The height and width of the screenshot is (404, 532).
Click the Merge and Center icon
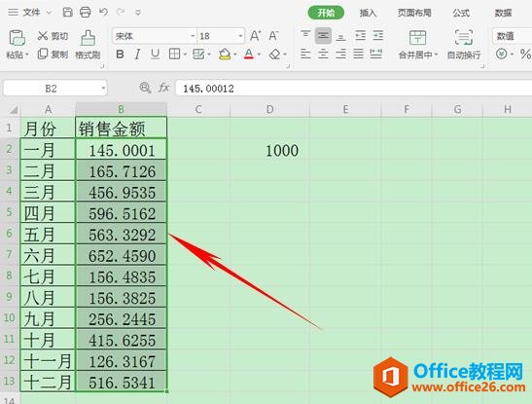[x=417, y=38]
